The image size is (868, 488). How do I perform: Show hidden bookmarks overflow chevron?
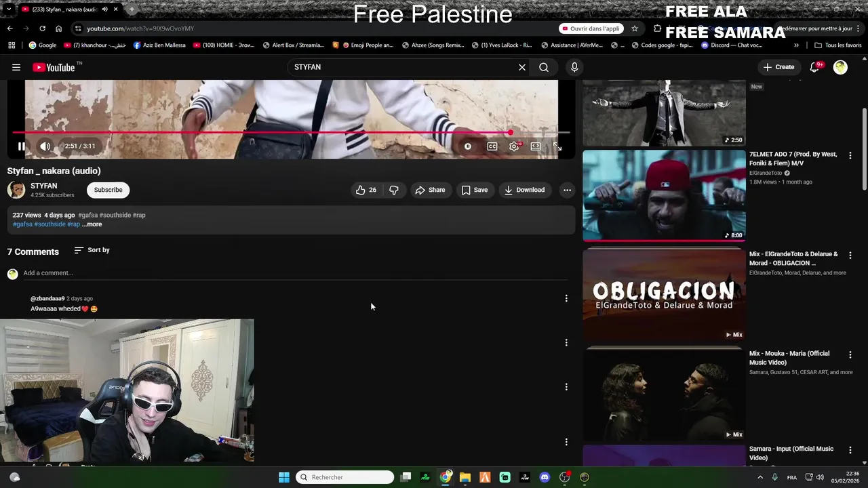click(796, 45)
